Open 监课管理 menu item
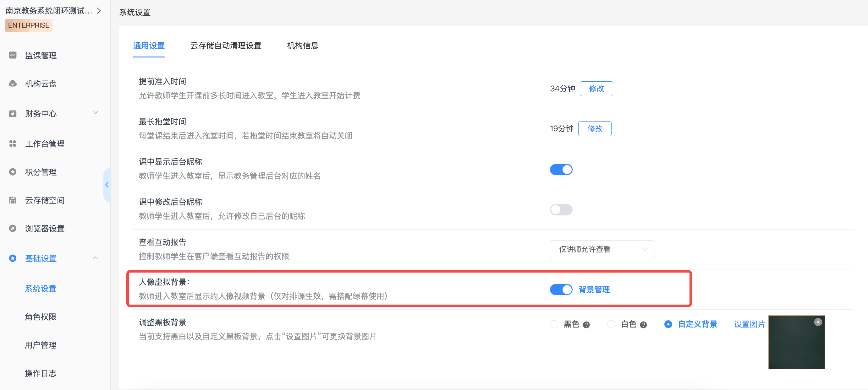Viewport: 868px width, 390px height. [x=41, y=56]
